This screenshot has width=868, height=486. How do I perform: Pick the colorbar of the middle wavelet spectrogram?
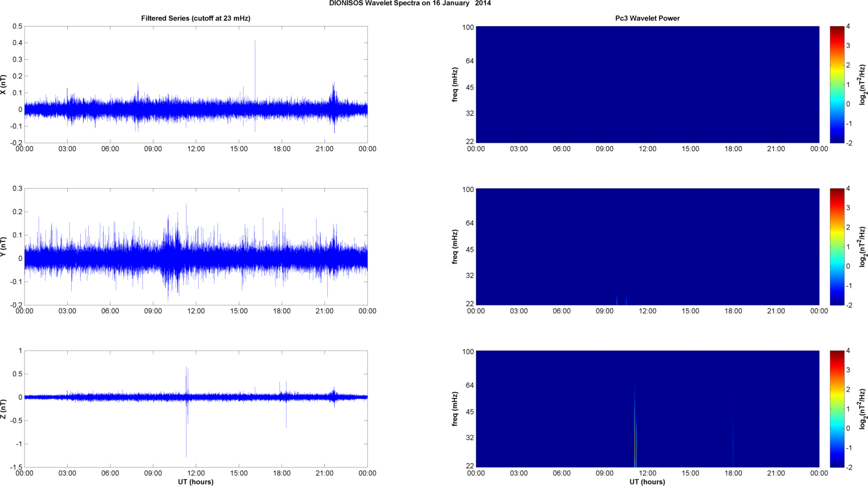tap(837, 246)
